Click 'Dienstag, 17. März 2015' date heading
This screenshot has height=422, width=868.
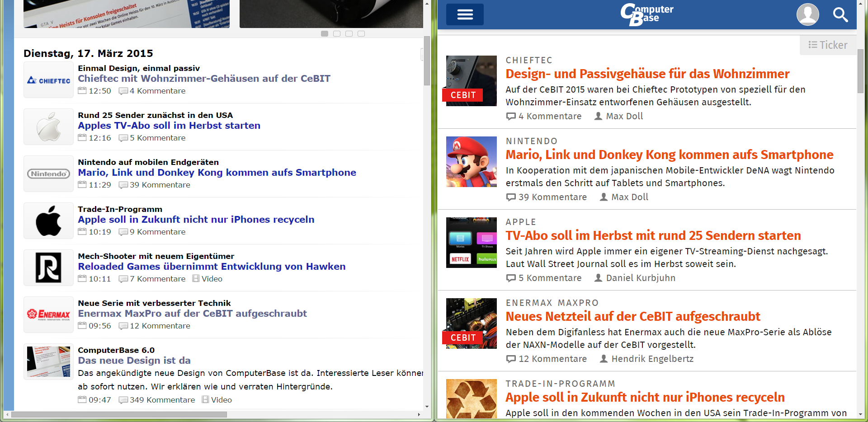(88, 53)
